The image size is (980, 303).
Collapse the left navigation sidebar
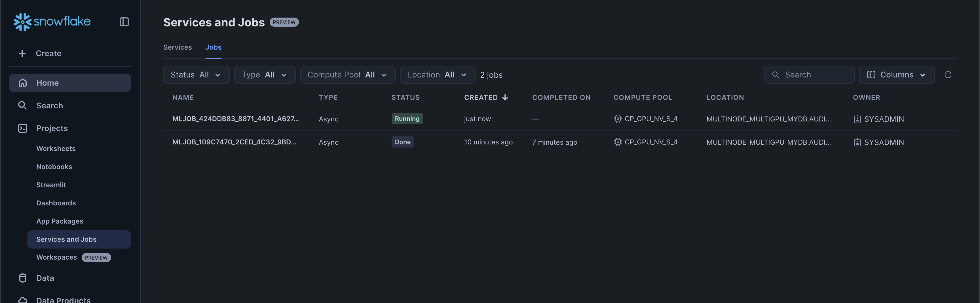[x=124, y=22]
